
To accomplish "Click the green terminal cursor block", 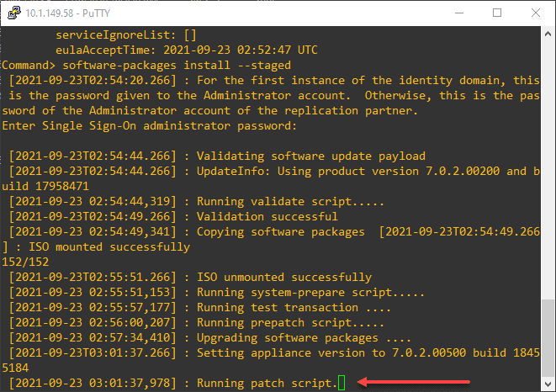I will [x=341, y=384].
